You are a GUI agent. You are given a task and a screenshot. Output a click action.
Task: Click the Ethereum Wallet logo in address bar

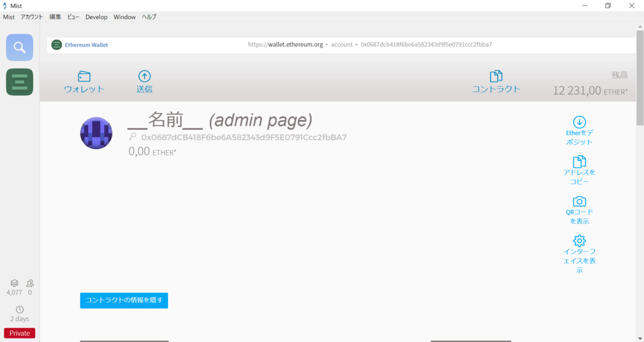point(57,45)
